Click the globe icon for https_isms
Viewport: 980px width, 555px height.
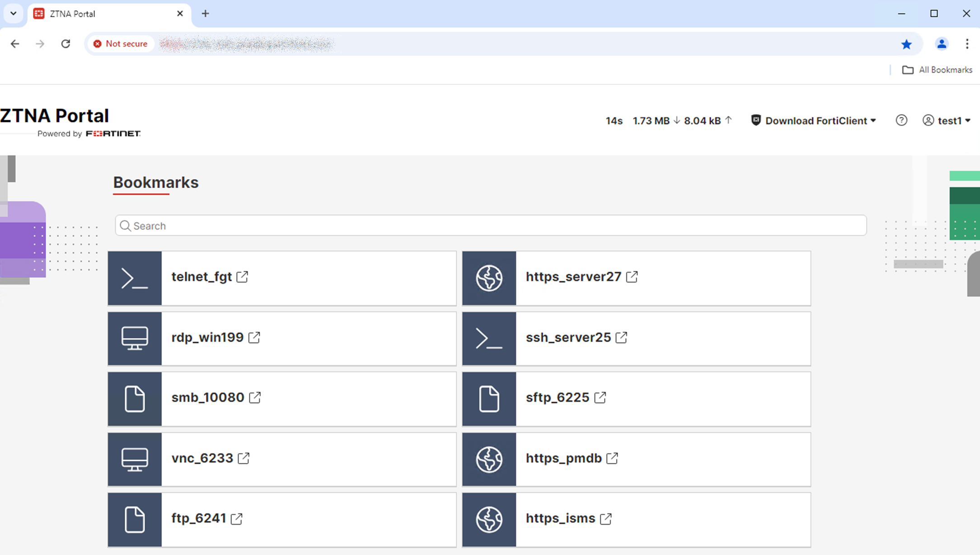[x=488, y=519]
